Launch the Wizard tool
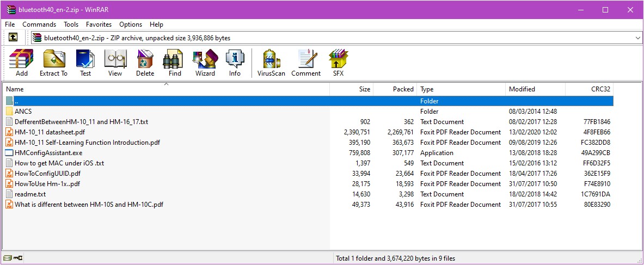Image resolution: width=644 pixels, height=265 pixels. click(205, 63)
